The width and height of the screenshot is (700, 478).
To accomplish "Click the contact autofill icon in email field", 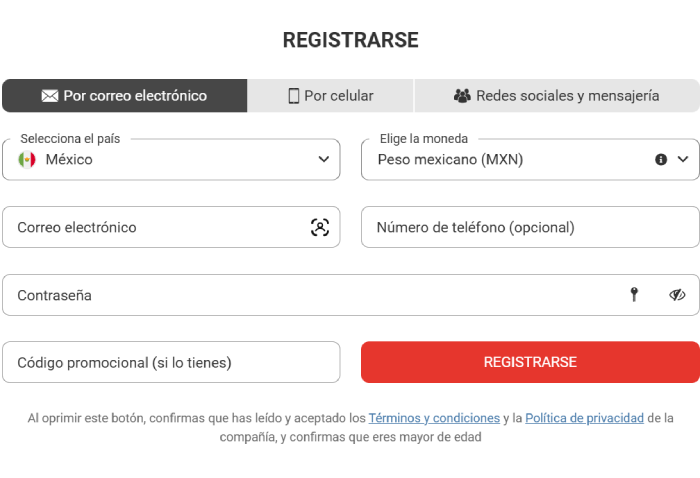I will pyautogui.click(x=319, y=227).
